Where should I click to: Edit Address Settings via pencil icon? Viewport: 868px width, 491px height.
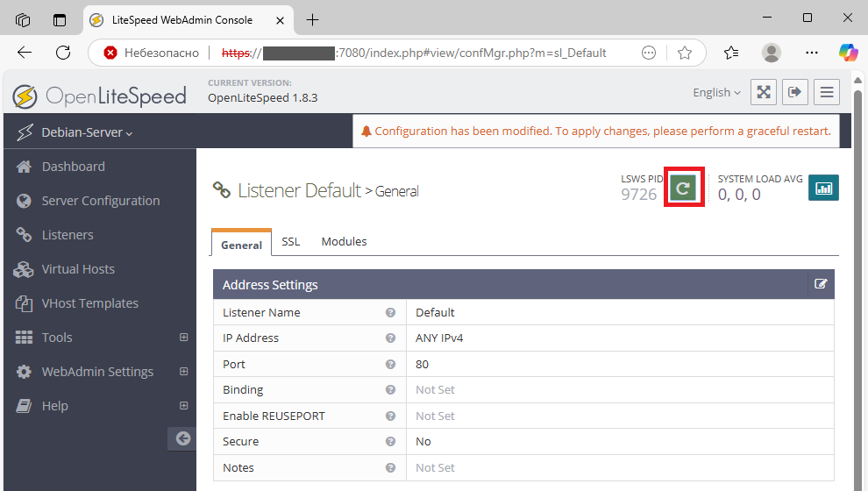[x=821, y=284]
